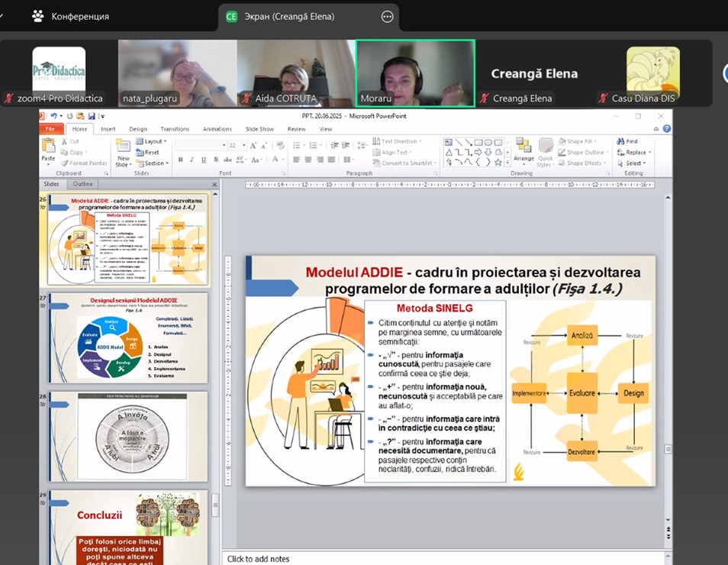Clear all formatting with the eraser icon

click(x=280, y=146)
